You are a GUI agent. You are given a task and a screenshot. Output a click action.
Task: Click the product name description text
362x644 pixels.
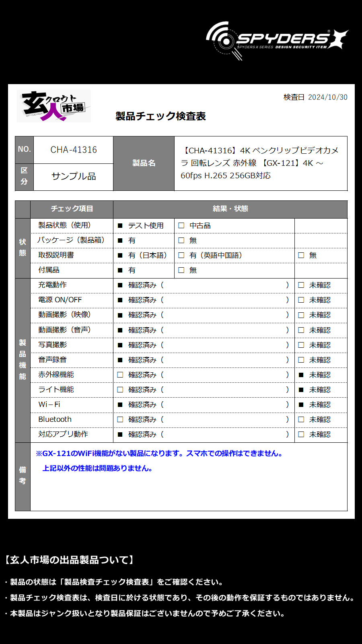(x=259, y=163)
